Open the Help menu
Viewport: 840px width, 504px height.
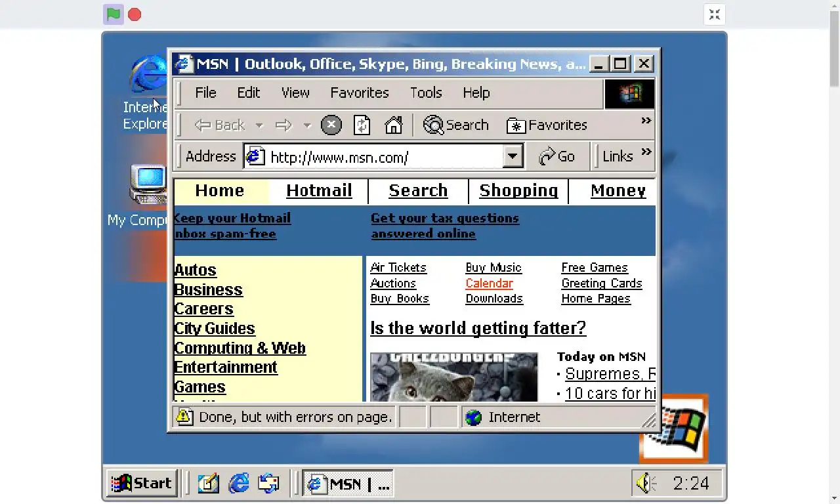click(476, 93)
